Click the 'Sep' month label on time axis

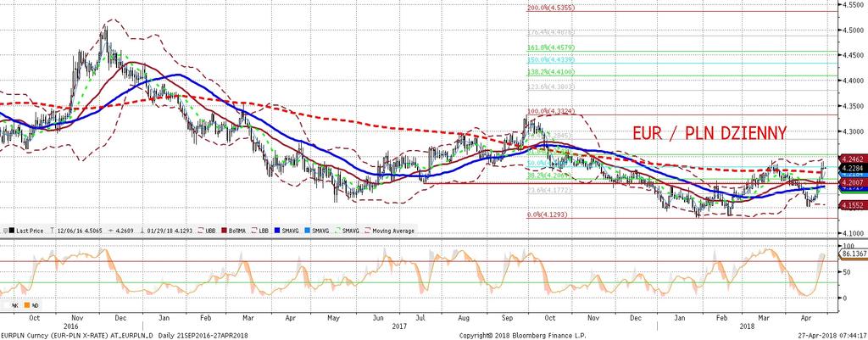(x=508, y=319)
